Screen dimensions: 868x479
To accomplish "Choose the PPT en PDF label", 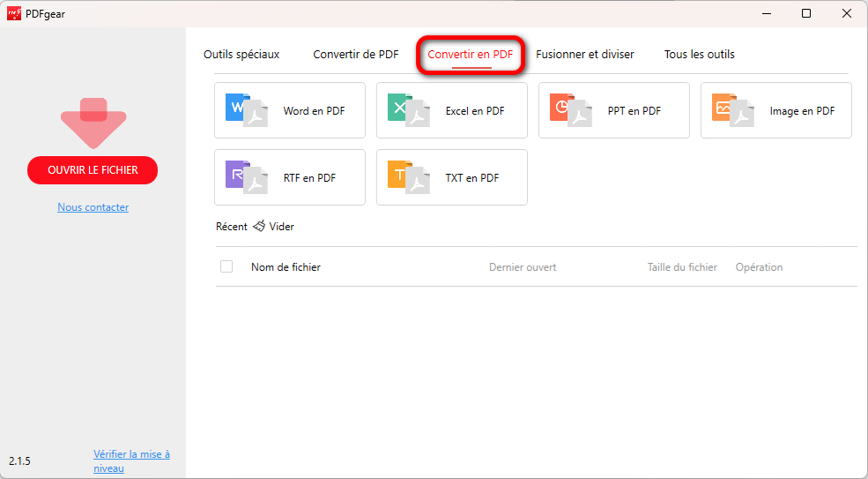I will (634, 111).
